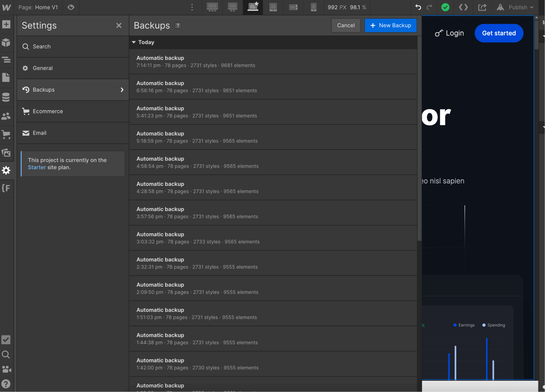Select the 1:44:38 pm automatic backup
Screen dimensions: 545x392
273,339
